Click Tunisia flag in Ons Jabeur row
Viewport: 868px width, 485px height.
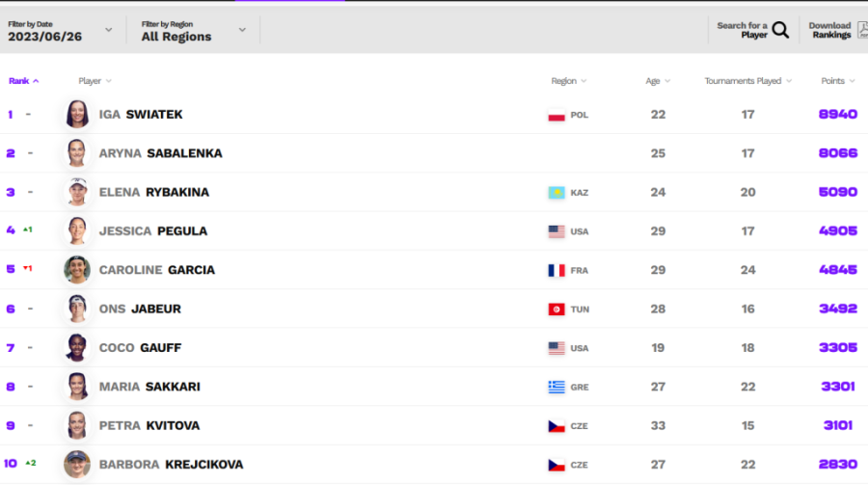pyautogui.click(x=556, y=310)
